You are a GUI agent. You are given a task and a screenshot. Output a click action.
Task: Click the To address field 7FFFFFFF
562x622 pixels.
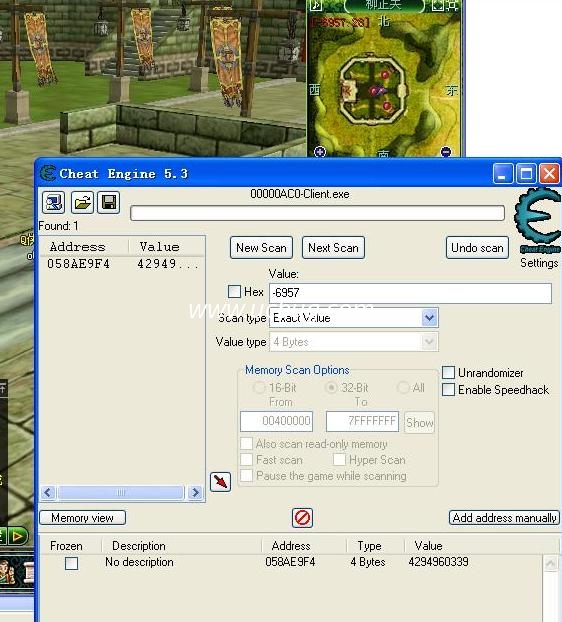click(x=363, y=421)
